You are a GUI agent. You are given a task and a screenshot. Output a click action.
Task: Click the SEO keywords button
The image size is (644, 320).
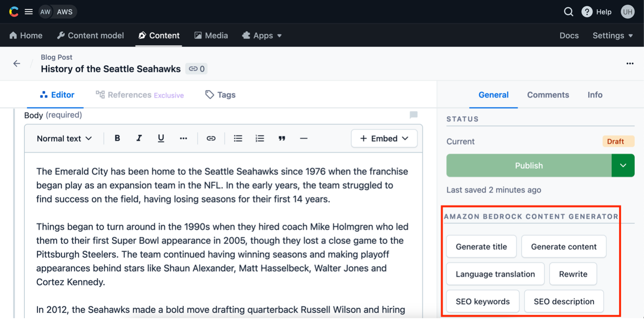[x=482, y=301]
